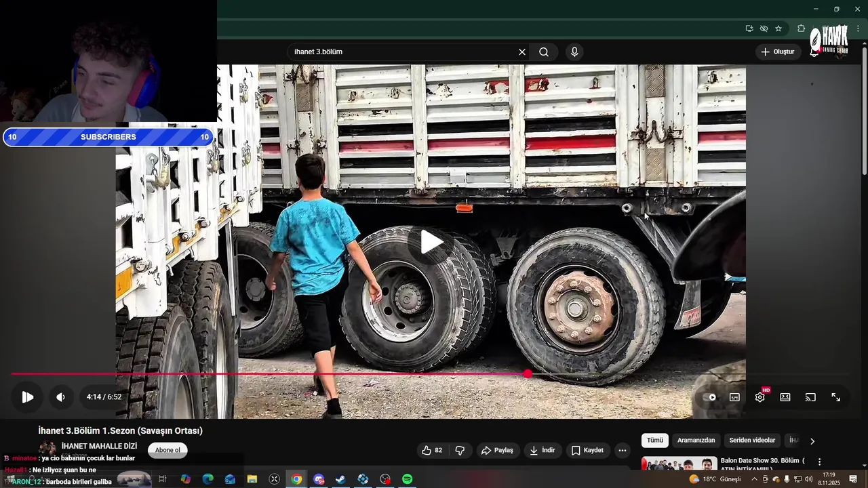
Task: Open the Oluştur create menu
Action: click(x=778, y=52)
